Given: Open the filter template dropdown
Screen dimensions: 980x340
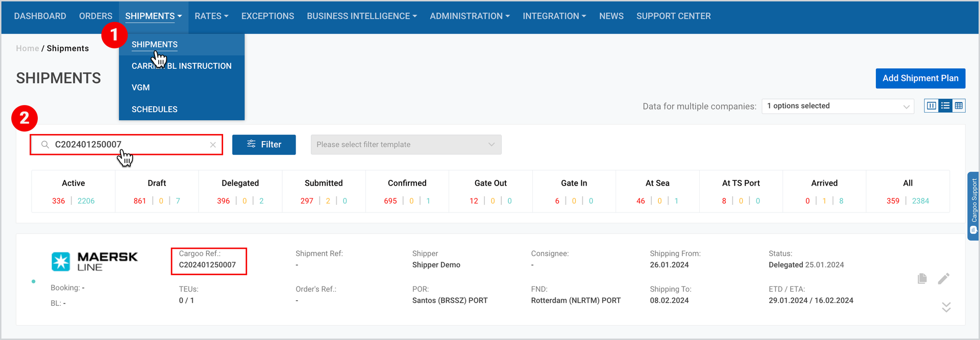Looking at the screenshot, I should pyautogui.click(x=406, y=145).
